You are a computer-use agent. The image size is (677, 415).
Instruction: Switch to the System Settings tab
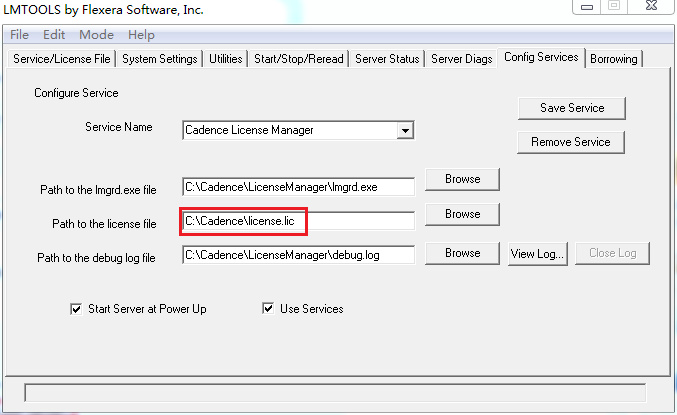click(160, 59)
